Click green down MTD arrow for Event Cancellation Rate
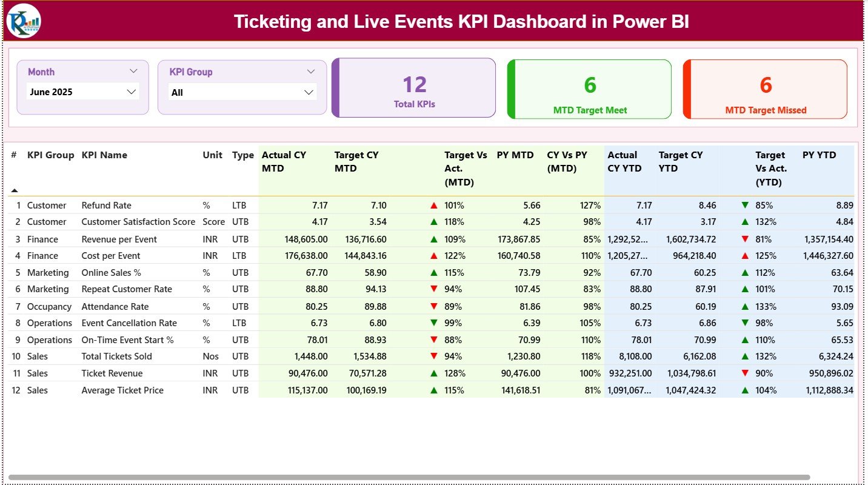The height and width of the screenshot is (485, 868). [433, 323]
